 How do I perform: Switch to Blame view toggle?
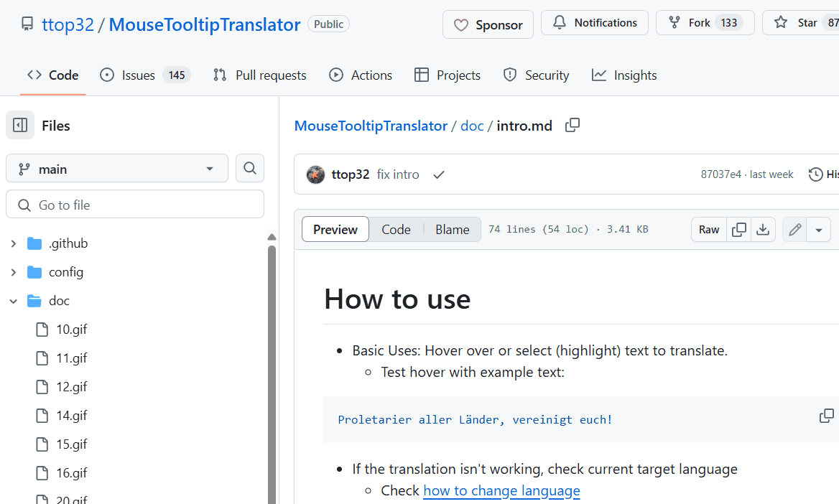(452, 229)
